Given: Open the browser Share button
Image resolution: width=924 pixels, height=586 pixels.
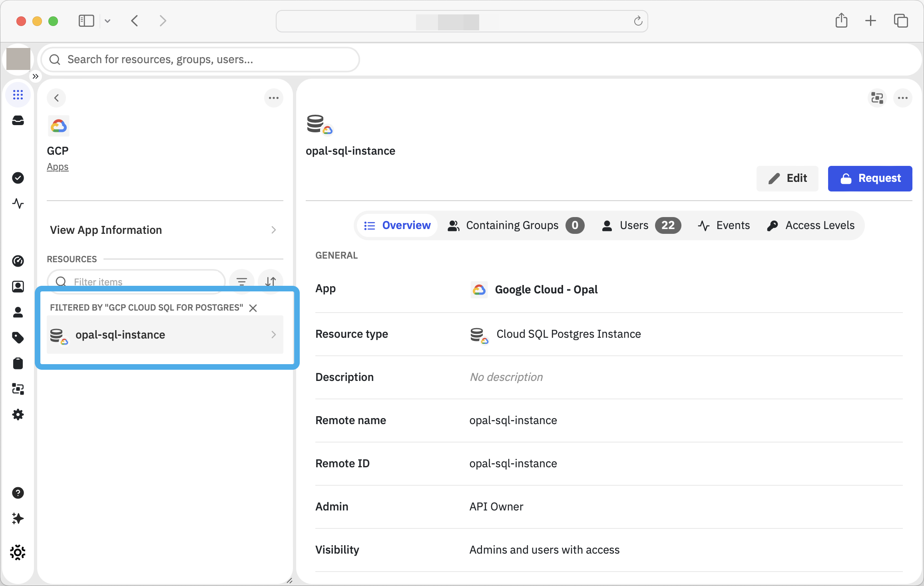Looking at the screenshot, I should click(x=841, y=20).
